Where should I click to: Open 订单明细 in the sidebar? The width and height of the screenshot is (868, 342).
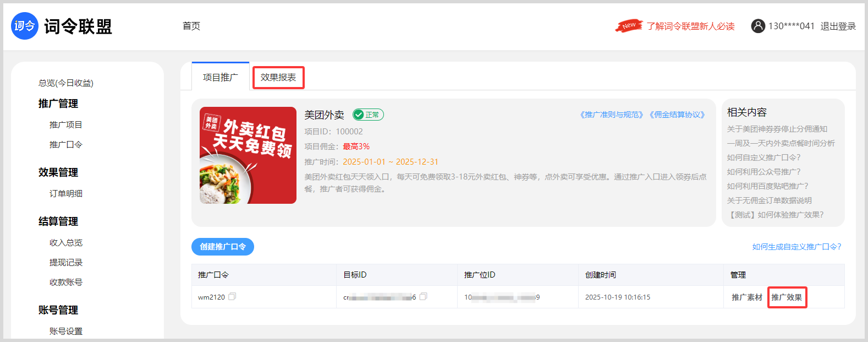[x=66, y=194]
